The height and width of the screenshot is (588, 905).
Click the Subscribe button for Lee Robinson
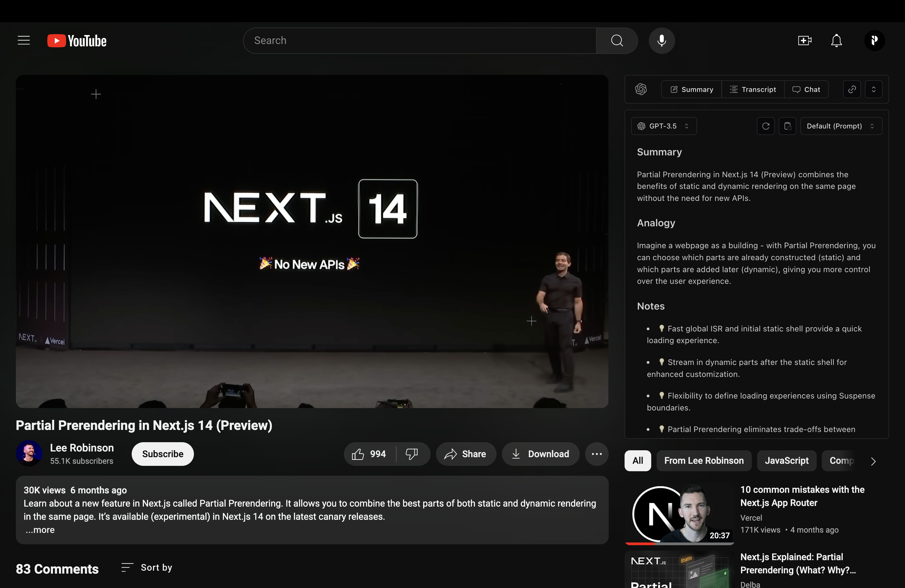tap(162, 453)
